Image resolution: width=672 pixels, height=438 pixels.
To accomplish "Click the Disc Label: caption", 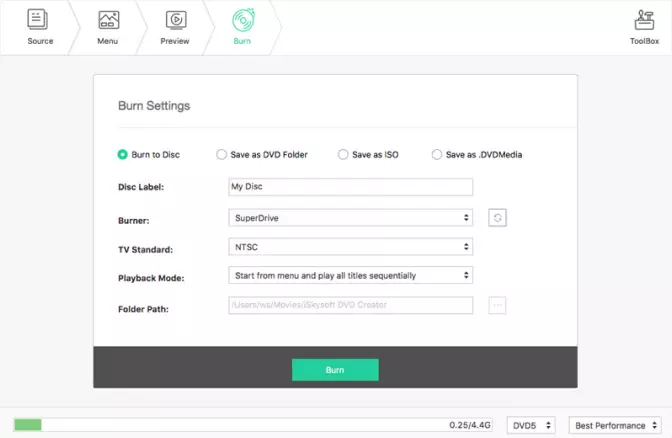I will coord(141,187).
